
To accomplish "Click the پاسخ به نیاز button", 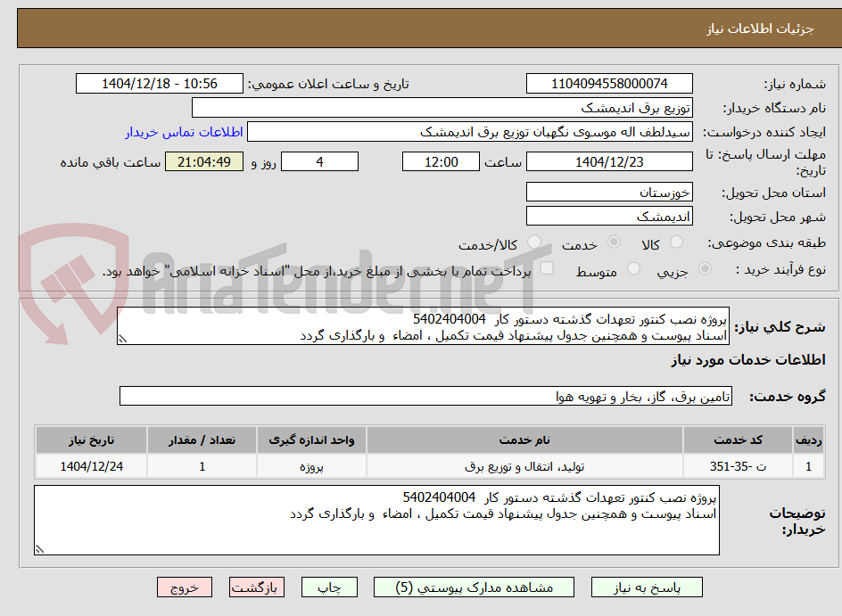I will pos(647,587).
